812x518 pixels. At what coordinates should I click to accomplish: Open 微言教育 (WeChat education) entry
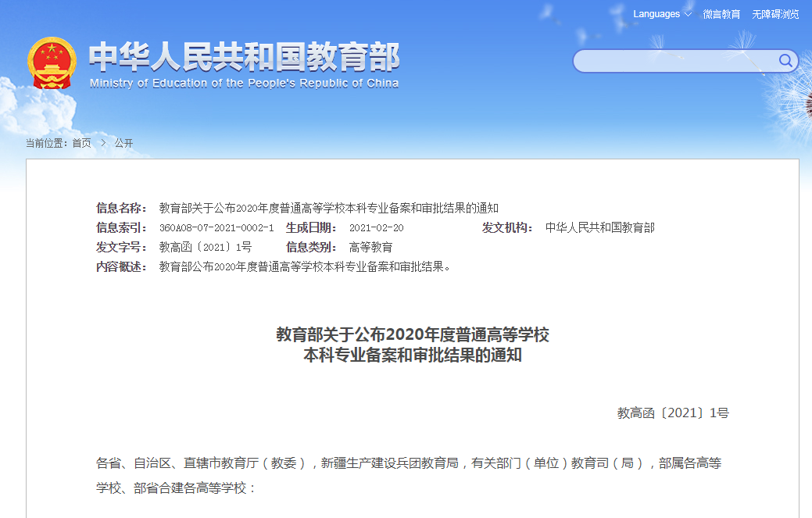(721, 14)
